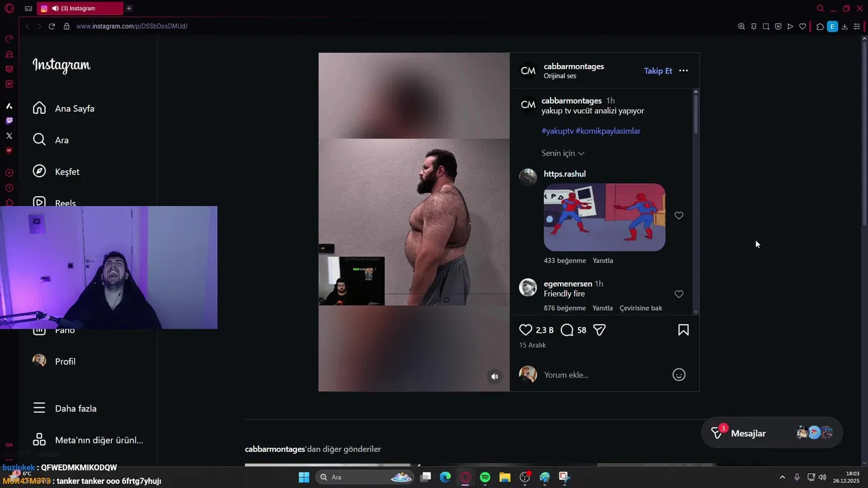Open the X icon in the Opera sidebar

point(9,136)
